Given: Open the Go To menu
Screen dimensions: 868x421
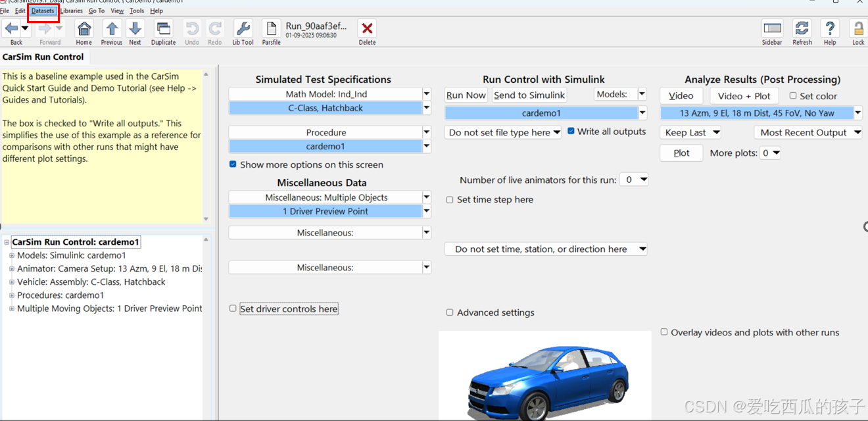Looking at the screenshot, I should tap(97, 11).
